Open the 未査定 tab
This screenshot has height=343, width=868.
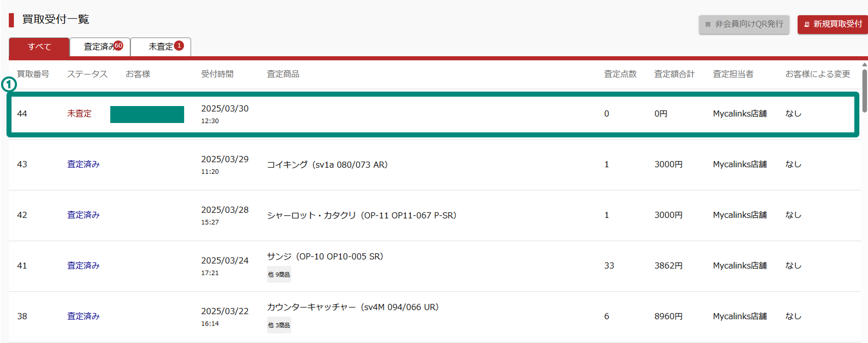161,47
